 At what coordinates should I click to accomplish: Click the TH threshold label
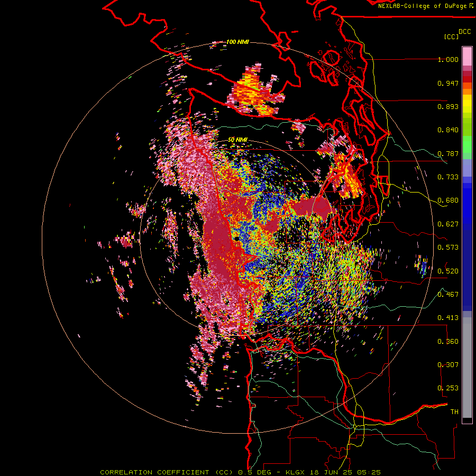(x=454, y=411)
